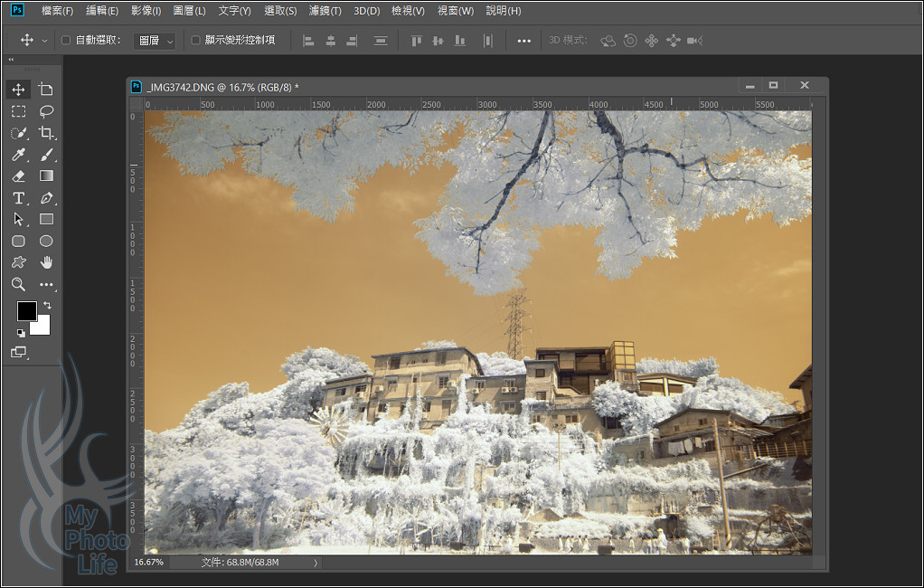Click the three-dot more options button in options bar
Screen dimensions: 924x588
click(x=523, y=41)
